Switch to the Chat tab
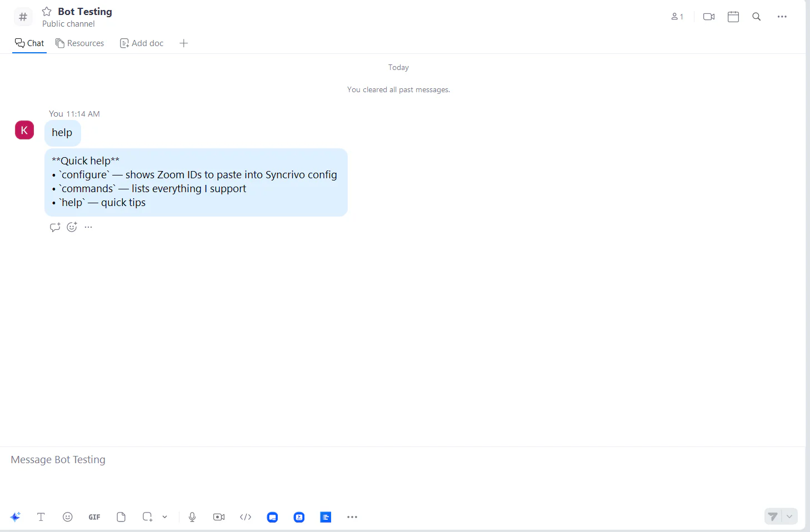This screenshot has height=532, width=810. [x=29, y=43]
